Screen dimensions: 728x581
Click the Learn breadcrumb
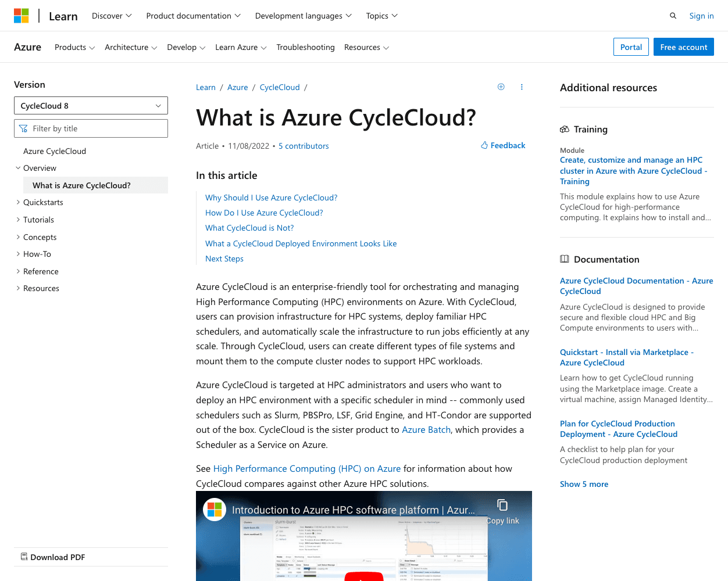206,87
